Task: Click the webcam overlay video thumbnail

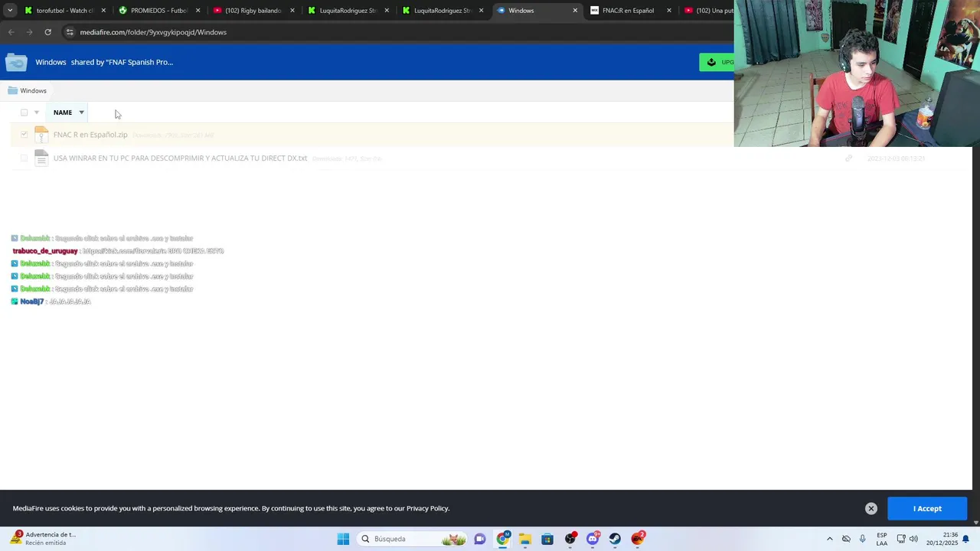Action: pos(857,73)
